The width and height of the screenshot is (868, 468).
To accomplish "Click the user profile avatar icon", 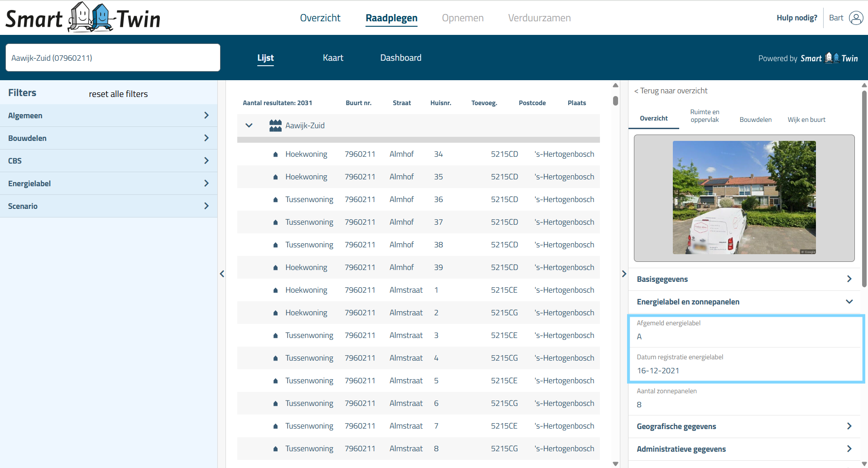I will (x=856, y=18).
